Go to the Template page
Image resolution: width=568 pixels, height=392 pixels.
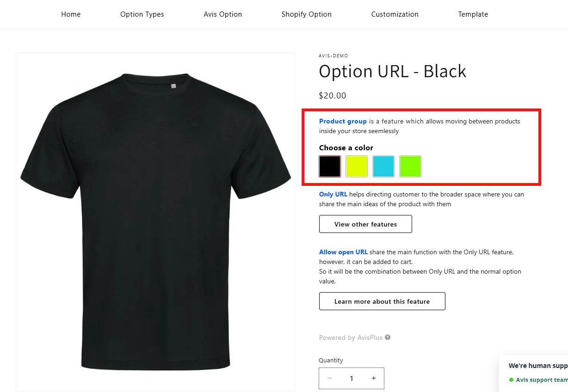tap(473, 14)
